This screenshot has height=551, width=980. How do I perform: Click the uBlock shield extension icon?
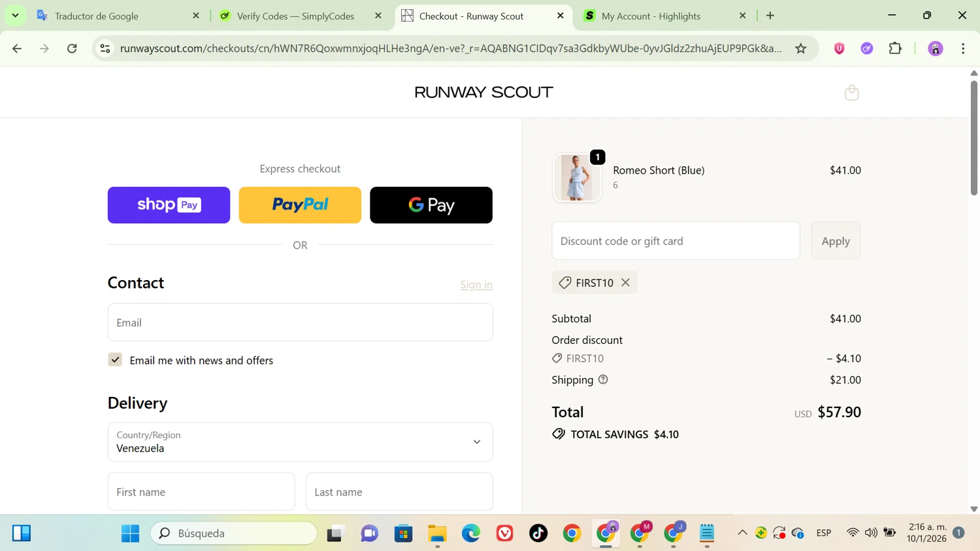pyautogui.click(x=840, y=48)
